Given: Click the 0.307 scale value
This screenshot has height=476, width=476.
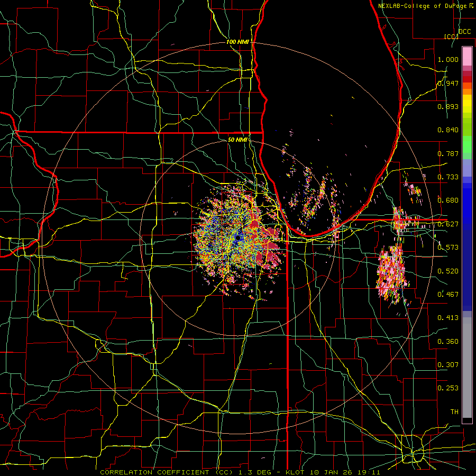Looking at the screenshot, I should pos(448,364).
